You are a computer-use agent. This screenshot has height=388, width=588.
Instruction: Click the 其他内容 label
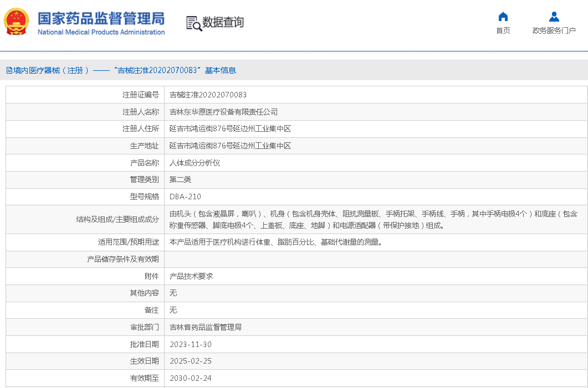point(145,293)
